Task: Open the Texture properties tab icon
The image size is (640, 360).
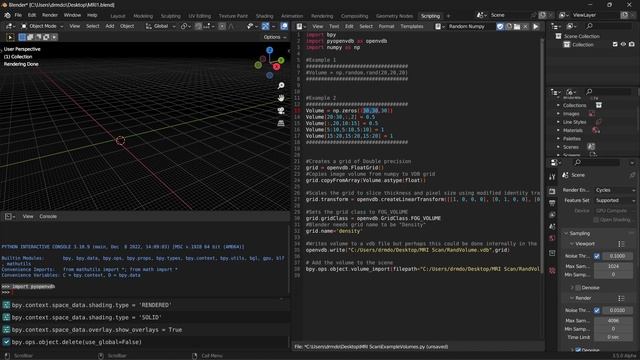Action: click(552, 270)
